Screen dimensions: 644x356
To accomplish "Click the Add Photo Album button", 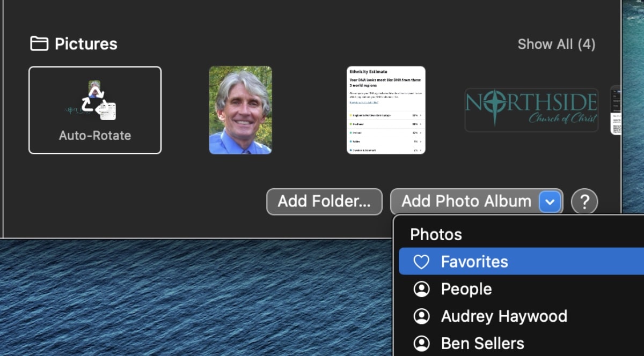I will (466, 202).
